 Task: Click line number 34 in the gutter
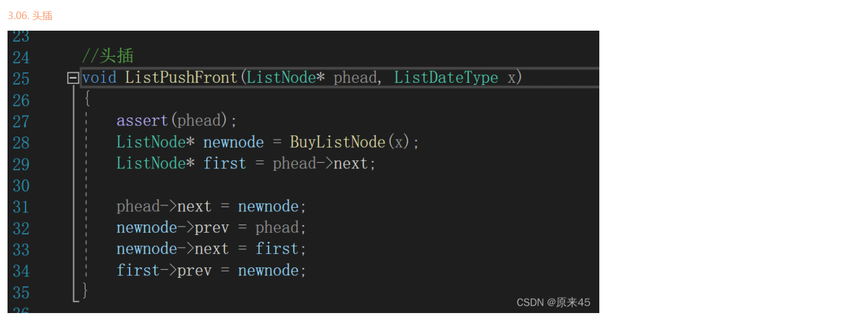21,271
